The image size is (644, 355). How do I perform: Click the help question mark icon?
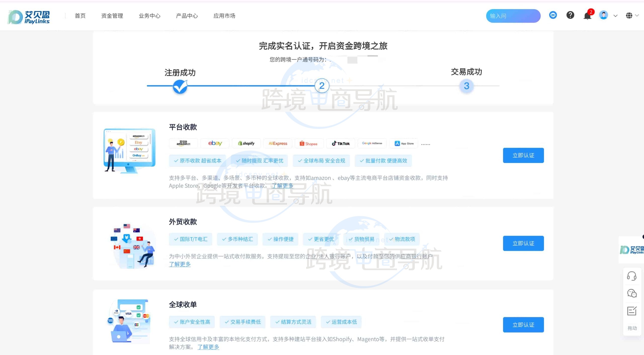570,15
